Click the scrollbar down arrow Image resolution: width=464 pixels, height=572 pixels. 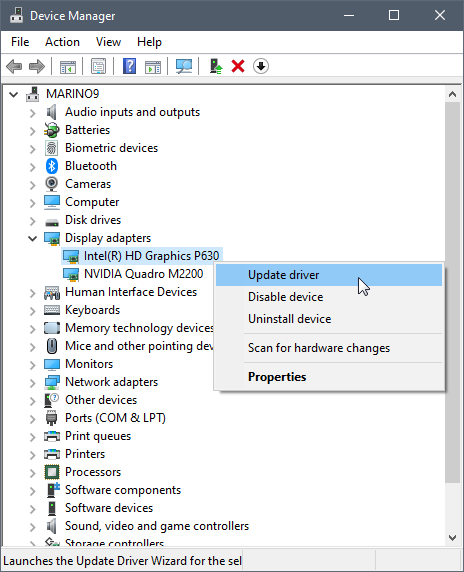coord(452,537)
